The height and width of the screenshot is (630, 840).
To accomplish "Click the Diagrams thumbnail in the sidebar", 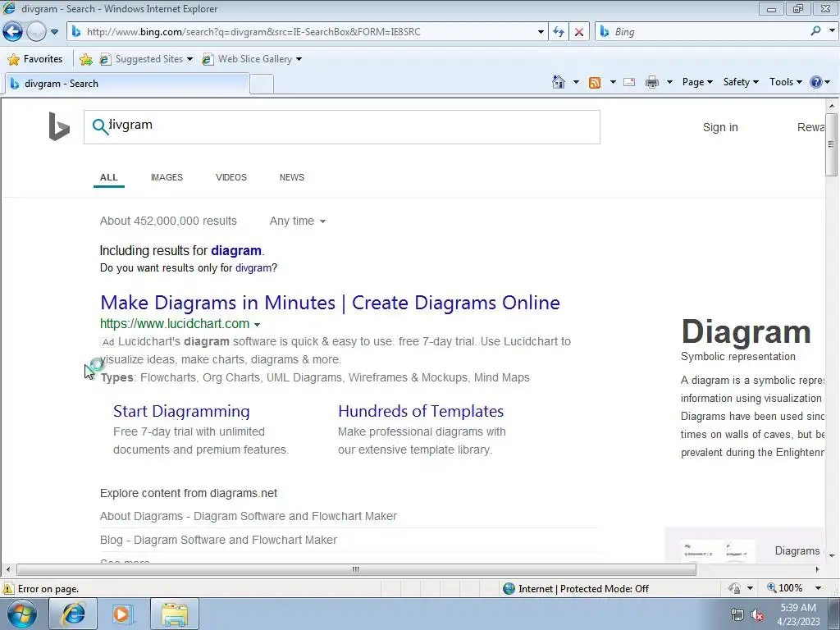I will coord(717,550).
